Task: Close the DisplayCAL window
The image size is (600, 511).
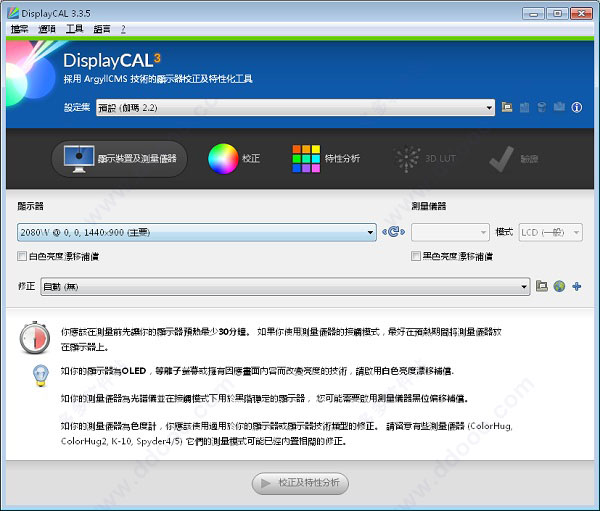Action: point(581,14)
